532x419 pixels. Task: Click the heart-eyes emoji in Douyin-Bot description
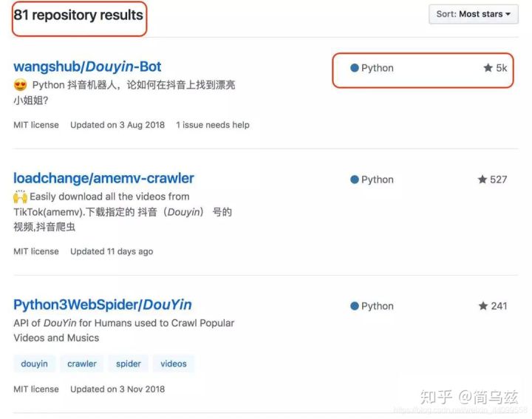[x=21, y=85]
